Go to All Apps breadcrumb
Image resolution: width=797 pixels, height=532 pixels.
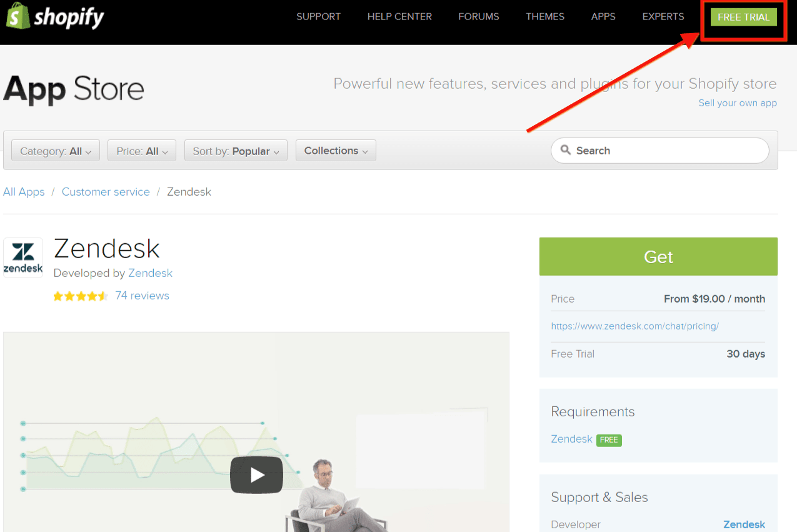click(x=24, y=192)
